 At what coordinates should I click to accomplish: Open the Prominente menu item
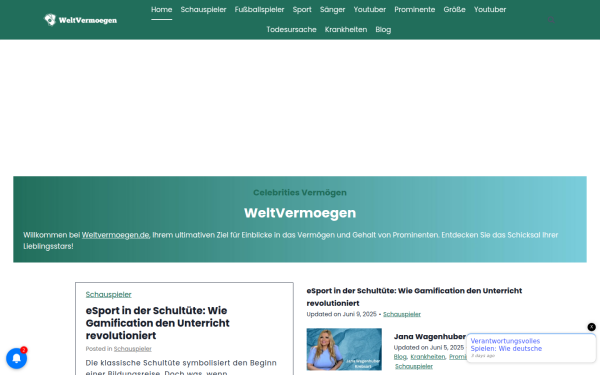(x=414, y=10)
